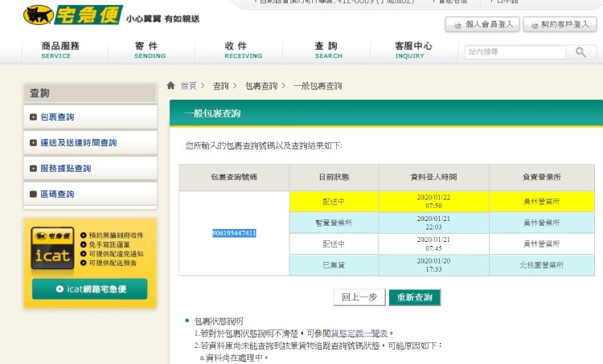Click the home icon in breadcrumb
Image resolution: width=603 pixels, height=364 pixels.
tap(170, 85)
